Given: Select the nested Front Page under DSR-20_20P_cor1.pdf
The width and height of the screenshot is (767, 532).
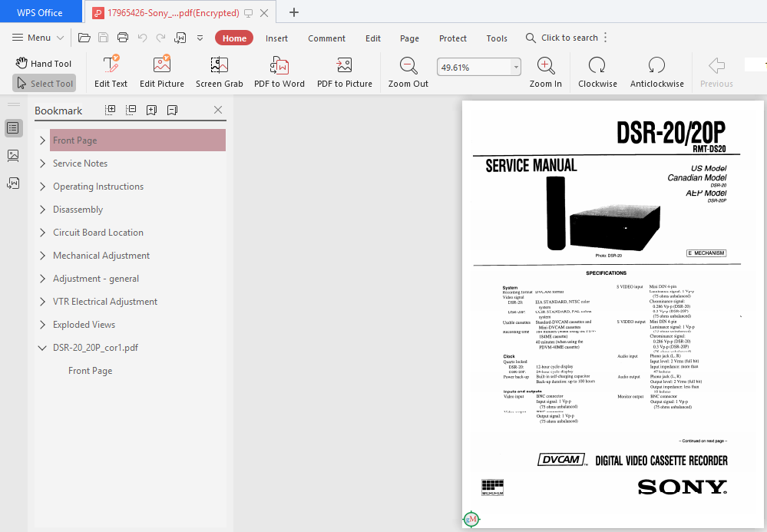Looking at the screenshot, I should [91, 371].
